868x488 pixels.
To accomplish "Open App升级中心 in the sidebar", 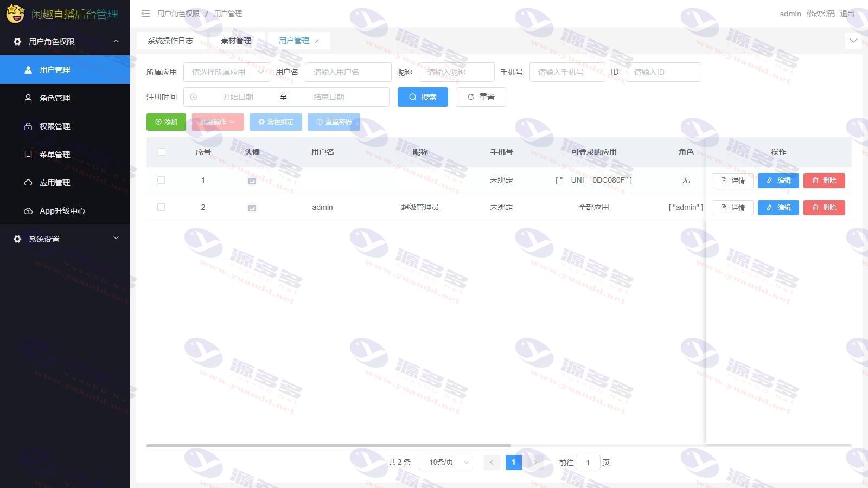I will click(65, 211).
